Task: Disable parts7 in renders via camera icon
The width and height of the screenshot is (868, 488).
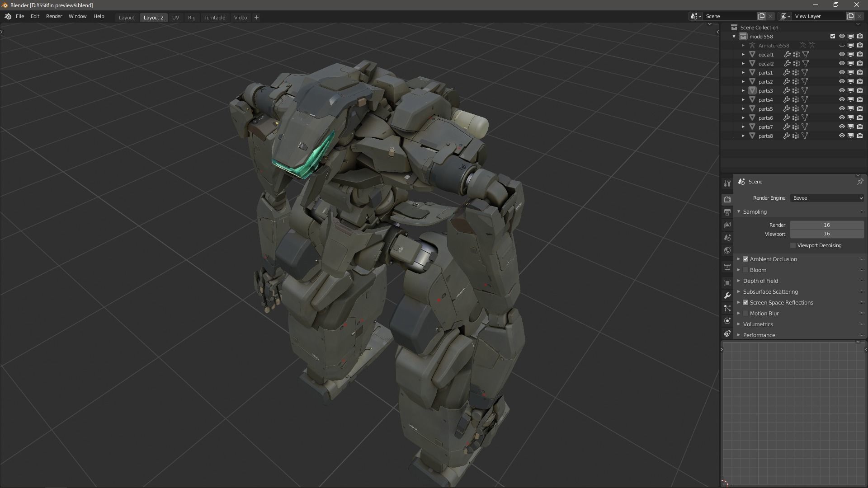Action: tap(859, 127)
